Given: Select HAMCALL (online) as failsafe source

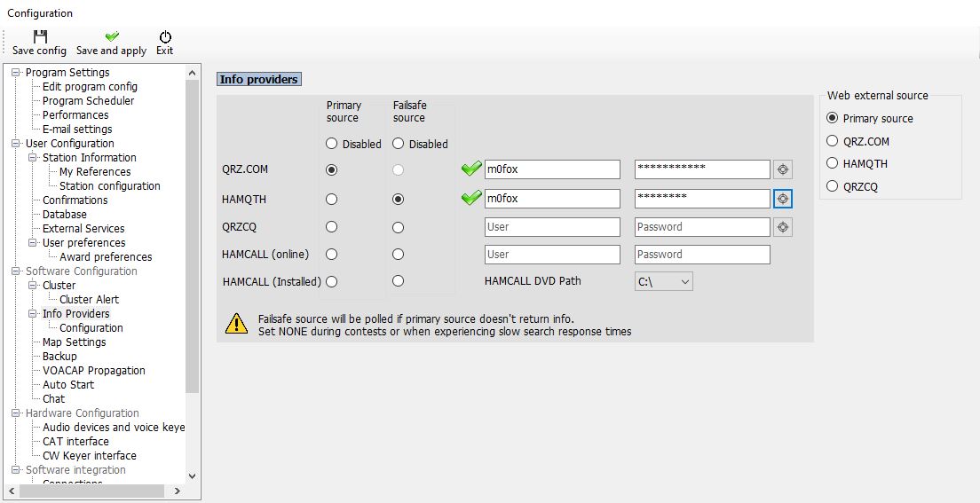Looking at the screenshot, I should [x=398, y=255].
